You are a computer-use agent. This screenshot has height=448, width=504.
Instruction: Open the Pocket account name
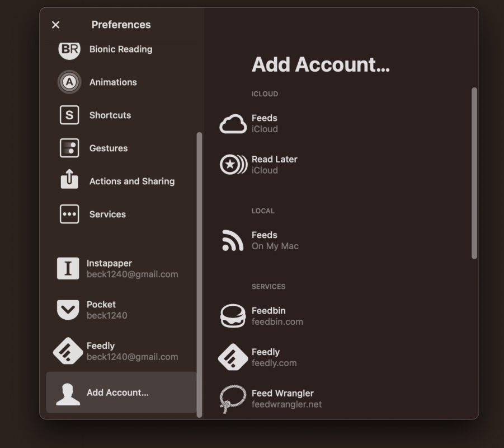click(101, 305)
